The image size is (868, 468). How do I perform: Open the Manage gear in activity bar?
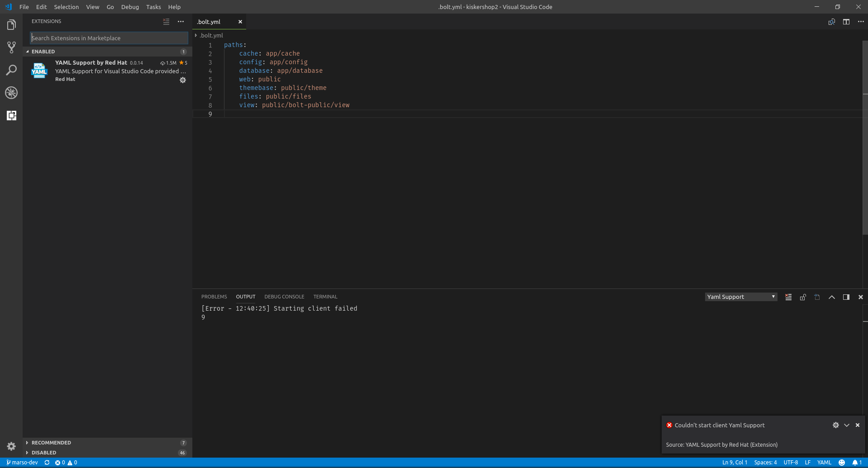pyautogui.click(x=11, y=446)
